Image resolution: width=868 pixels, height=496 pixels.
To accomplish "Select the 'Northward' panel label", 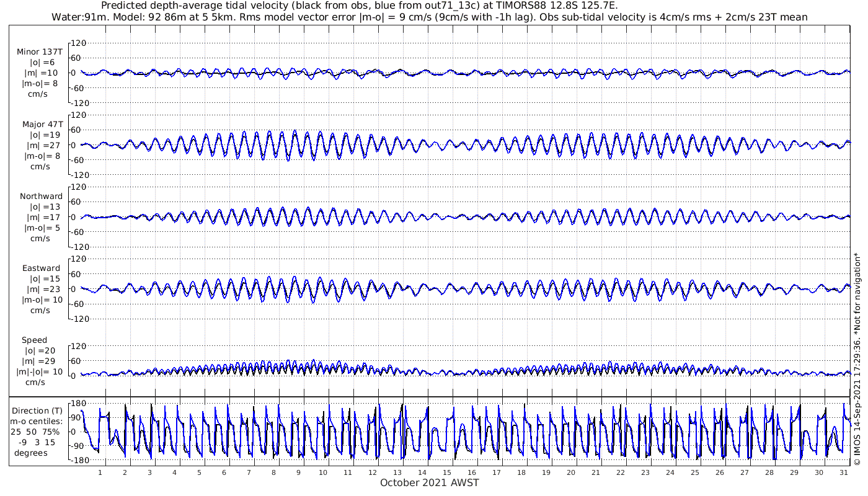I will tap(42, 197).
